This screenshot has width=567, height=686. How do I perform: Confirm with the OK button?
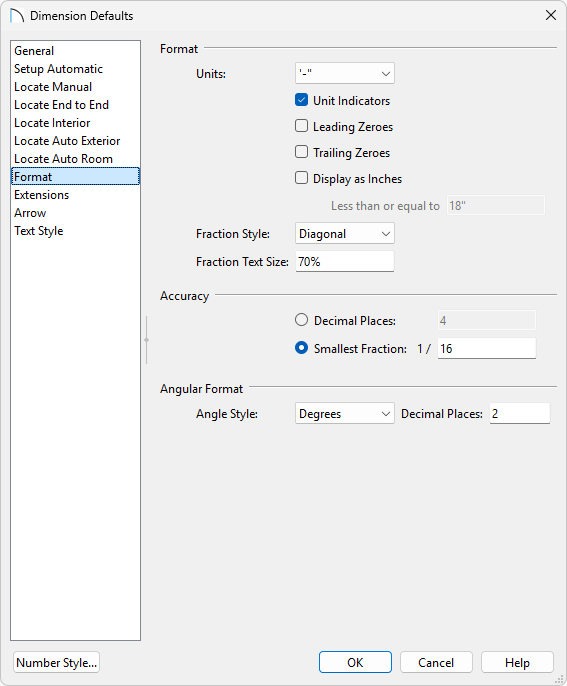355,662
